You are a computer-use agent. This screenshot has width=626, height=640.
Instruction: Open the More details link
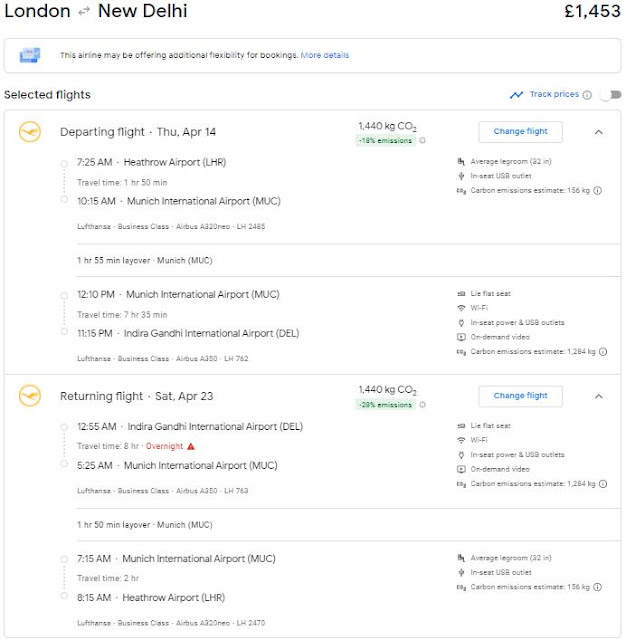(325, 55)
